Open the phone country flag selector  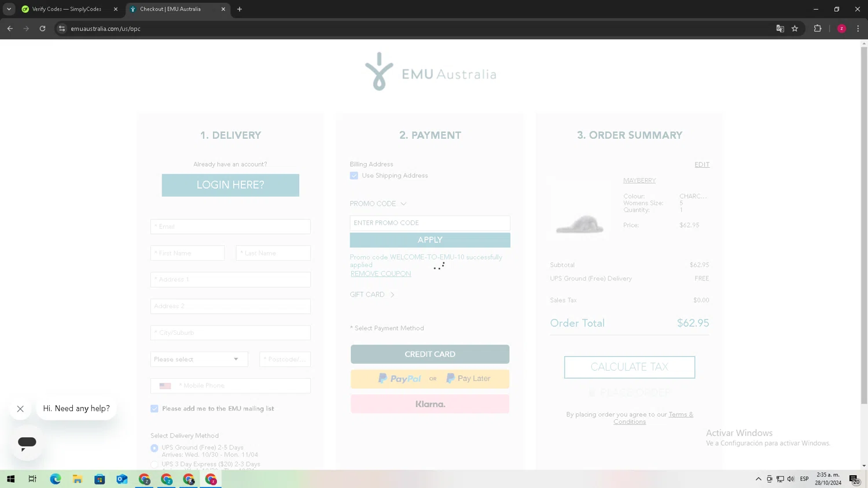tap(165, 386)
